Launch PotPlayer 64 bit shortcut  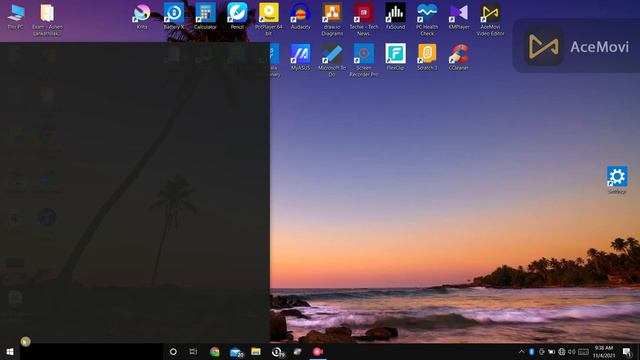[x=269, y=19]
